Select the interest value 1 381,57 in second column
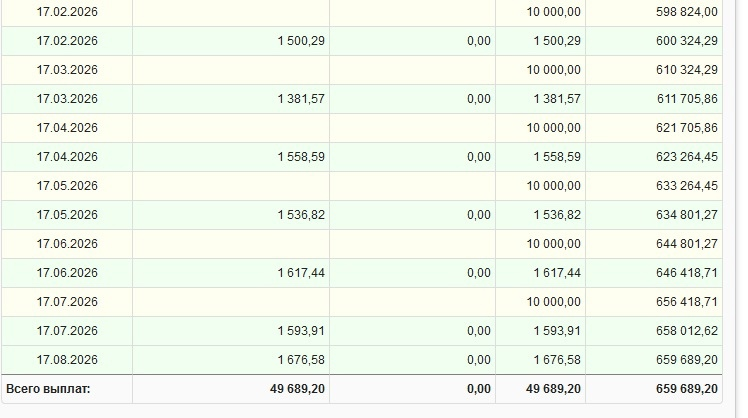Viewport: 748px width, 418px height. point(301,99)
